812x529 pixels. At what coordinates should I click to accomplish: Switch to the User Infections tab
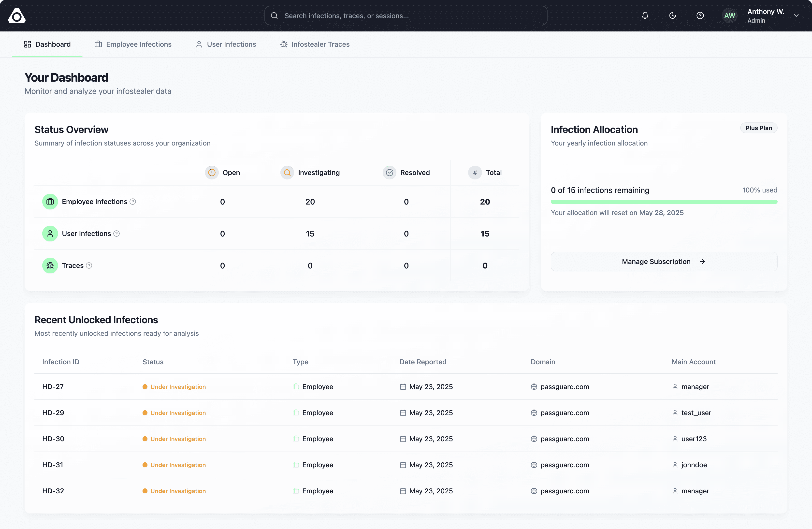(226, 44)
